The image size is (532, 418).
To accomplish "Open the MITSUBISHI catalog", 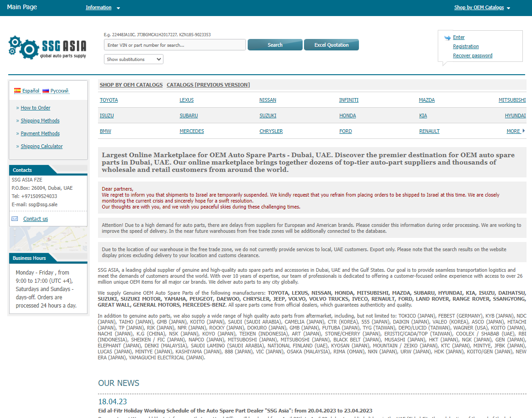I will [512, 100].
